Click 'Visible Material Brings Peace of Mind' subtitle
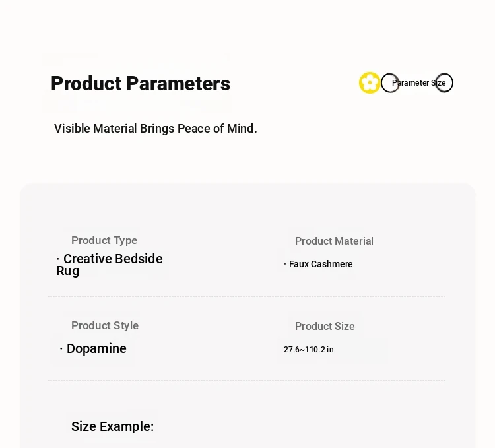The image size is (495, 448). (x=156, y=129)
